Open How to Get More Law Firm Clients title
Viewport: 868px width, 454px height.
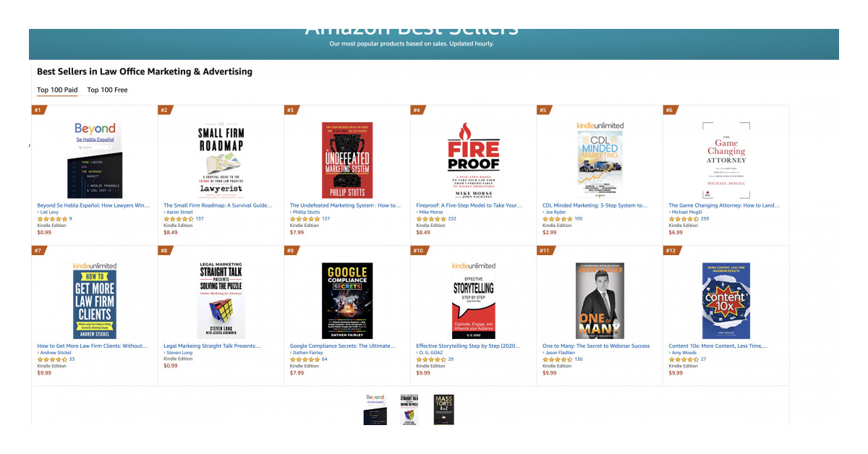93,346
